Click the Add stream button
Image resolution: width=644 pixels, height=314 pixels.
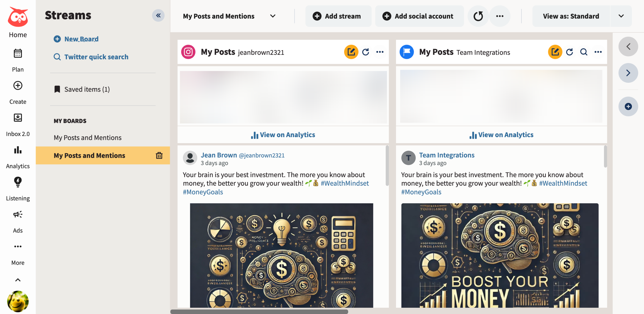click(338, 16)
